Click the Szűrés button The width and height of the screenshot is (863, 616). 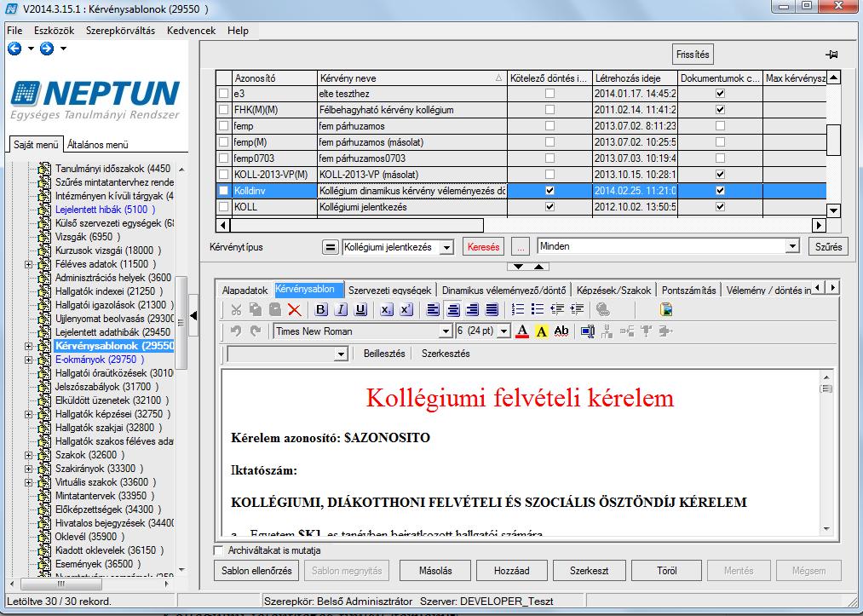click(828, 246)
